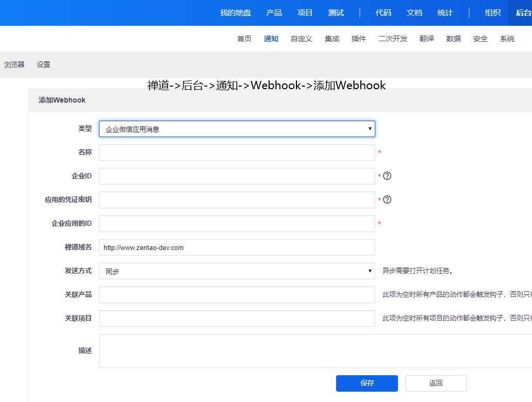Image resolution: width=532 pixels, height=402 pixels.
Task: Click in the 描述 text area
Action: [314, 350]
